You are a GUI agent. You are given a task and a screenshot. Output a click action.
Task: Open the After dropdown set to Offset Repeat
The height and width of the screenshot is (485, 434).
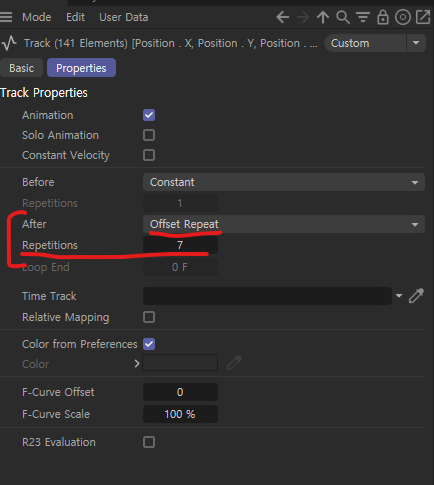[x=284, y=224]
